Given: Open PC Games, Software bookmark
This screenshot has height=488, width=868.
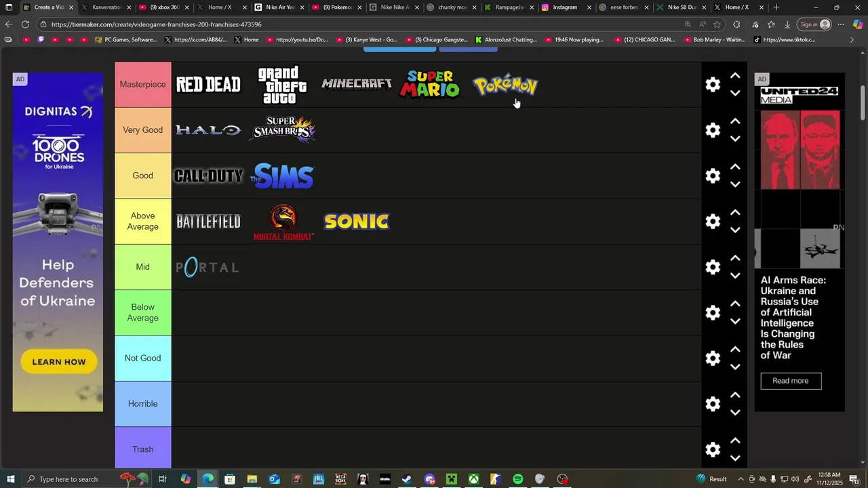Looking at the screenshot, I should (125, 40).
